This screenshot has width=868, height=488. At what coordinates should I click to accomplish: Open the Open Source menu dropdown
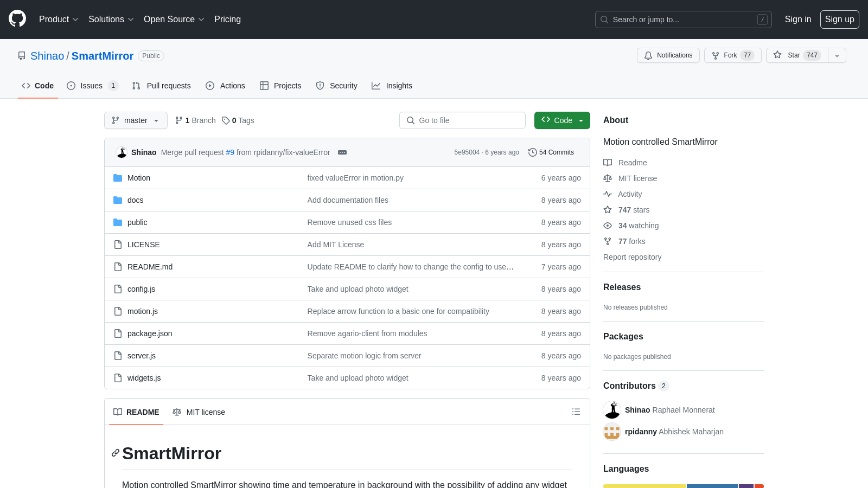174,19
